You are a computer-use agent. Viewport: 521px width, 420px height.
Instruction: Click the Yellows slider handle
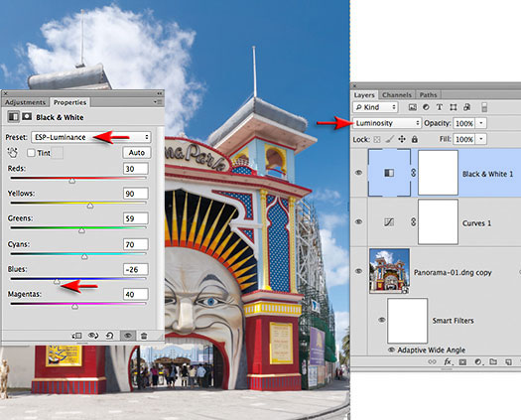pyautogui.click(x=90, y=206)
